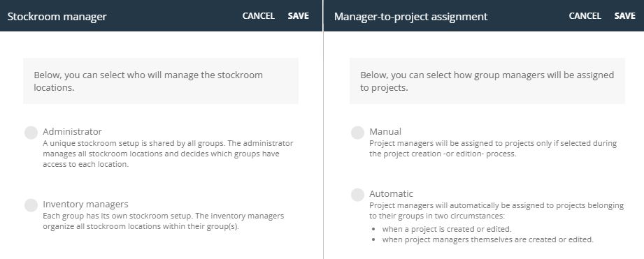Click the unique stockroom setup description
This screenshot has height=259, width=644.
[168, 154]
